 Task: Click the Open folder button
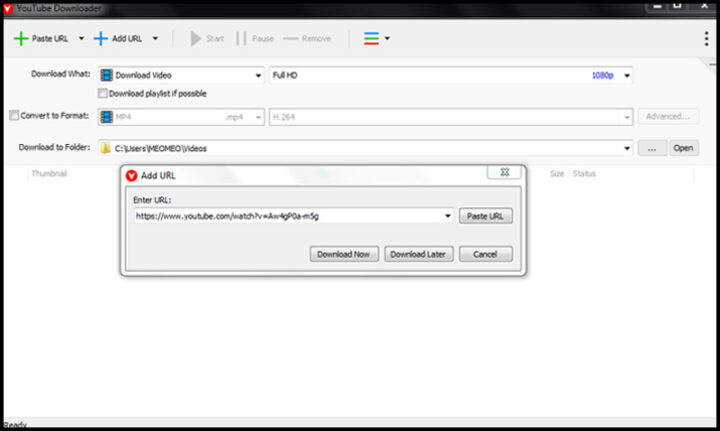(683, 148)
